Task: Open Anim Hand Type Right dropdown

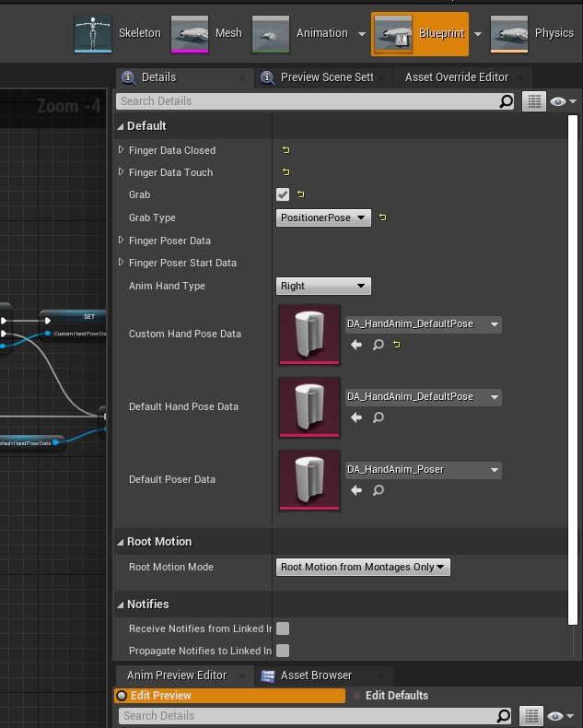Action: [323, 286]
